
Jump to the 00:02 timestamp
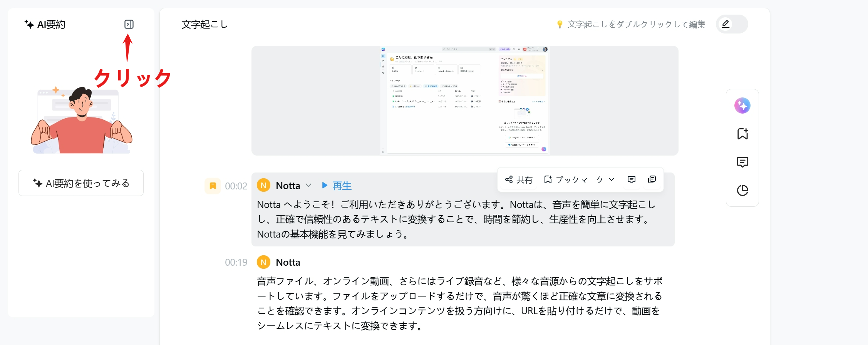(x=236, y=186)
